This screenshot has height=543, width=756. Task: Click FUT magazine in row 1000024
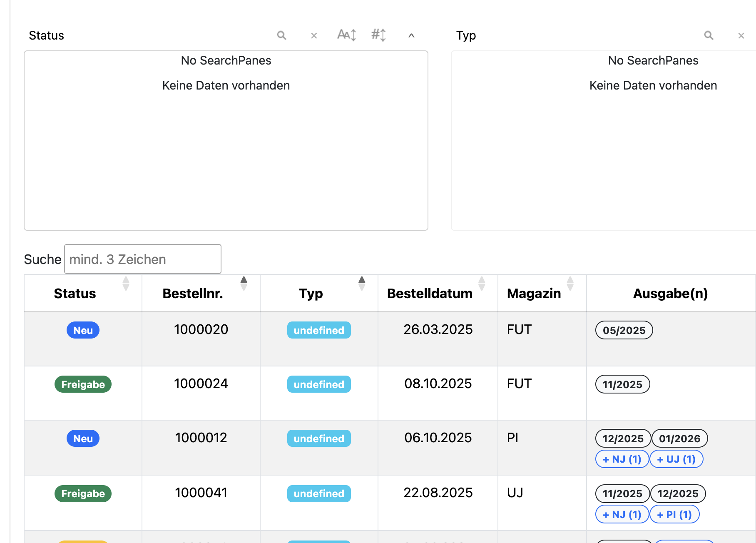[x=519, y=384]
